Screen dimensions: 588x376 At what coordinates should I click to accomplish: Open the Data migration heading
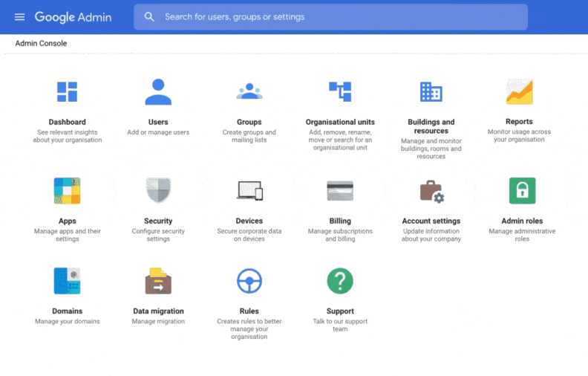158,311
